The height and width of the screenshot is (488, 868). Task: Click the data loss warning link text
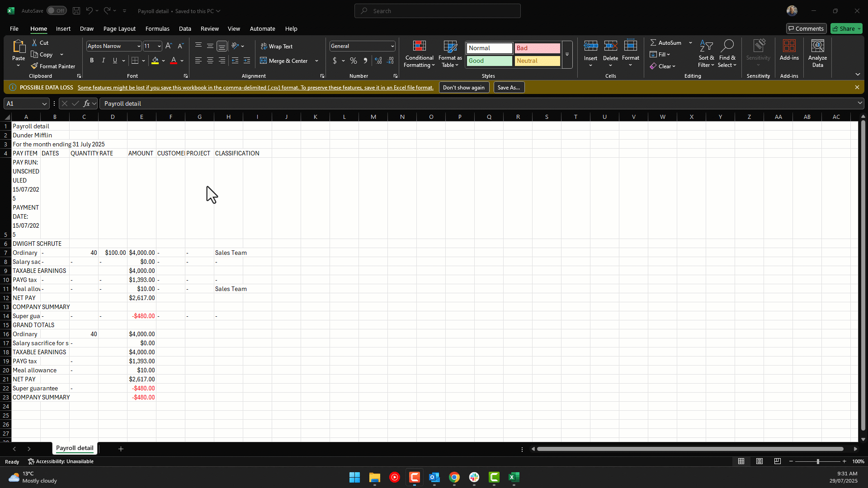[255, 88]
